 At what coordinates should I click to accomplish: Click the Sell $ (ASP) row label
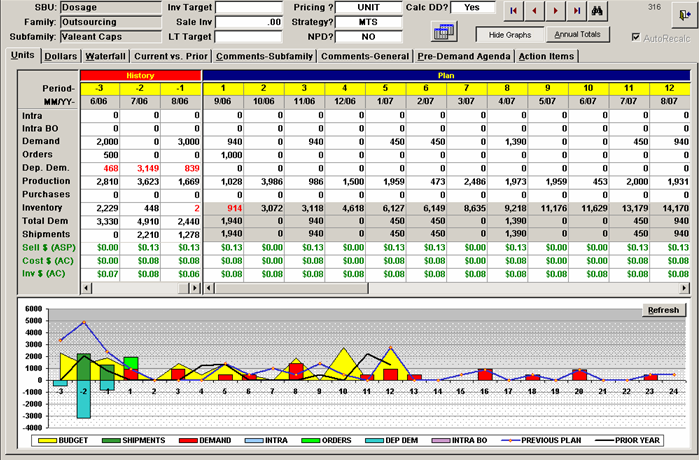49,247
